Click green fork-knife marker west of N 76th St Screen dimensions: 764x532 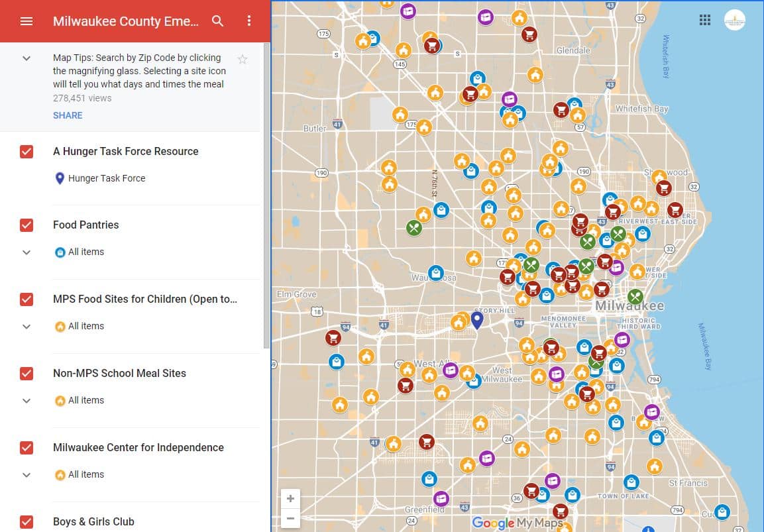point(414,227)
